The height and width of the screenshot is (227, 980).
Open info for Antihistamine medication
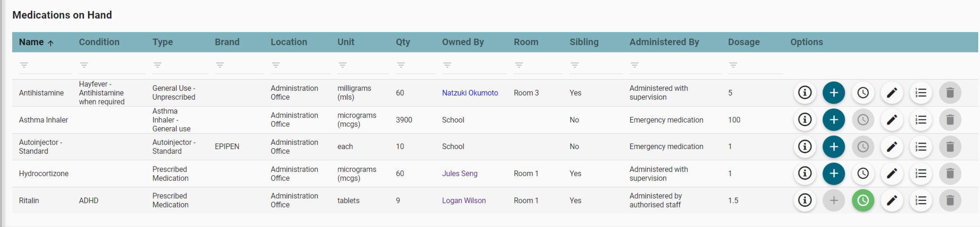coord(804,93)
